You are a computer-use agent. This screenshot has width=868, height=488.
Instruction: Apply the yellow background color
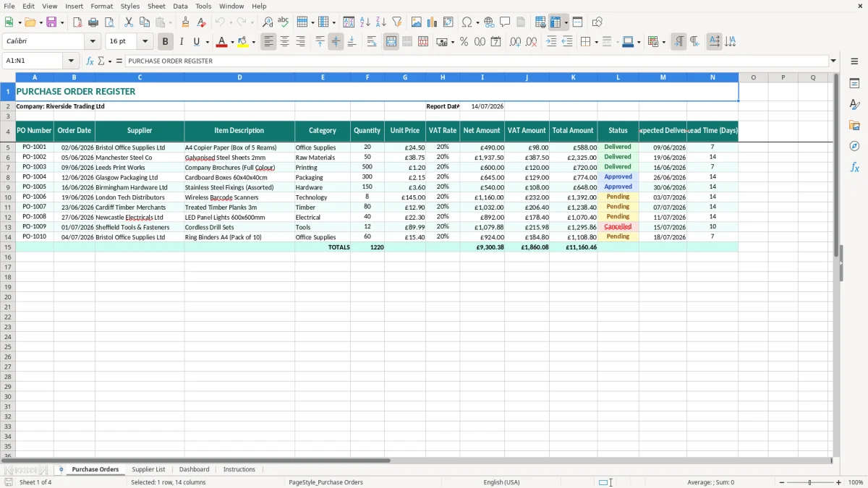pos(243,42)
